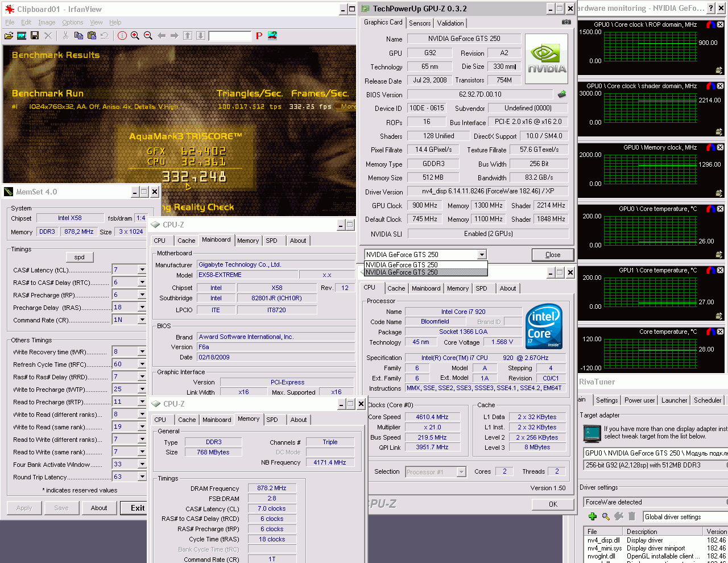Expand the Refresh Cycle Time dropdown
The image size is (728, 563).
[142, 364]
